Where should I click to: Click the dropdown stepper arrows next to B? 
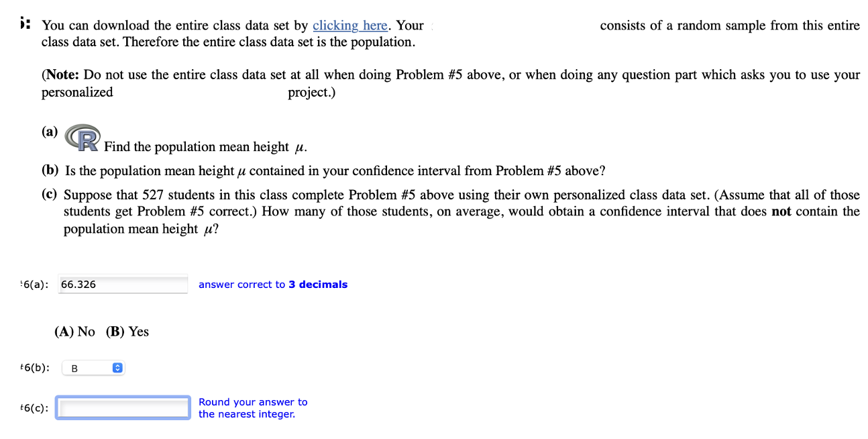point(117,367)
